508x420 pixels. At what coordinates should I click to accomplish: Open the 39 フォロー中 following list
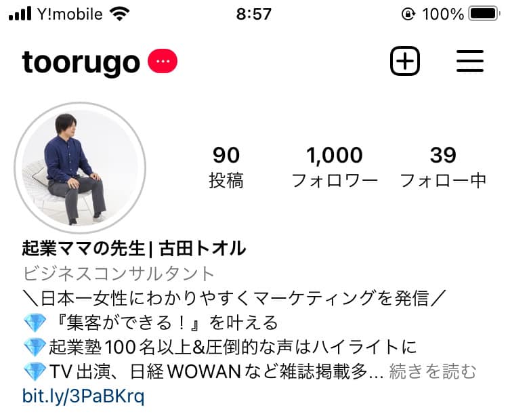click(443, 167)
